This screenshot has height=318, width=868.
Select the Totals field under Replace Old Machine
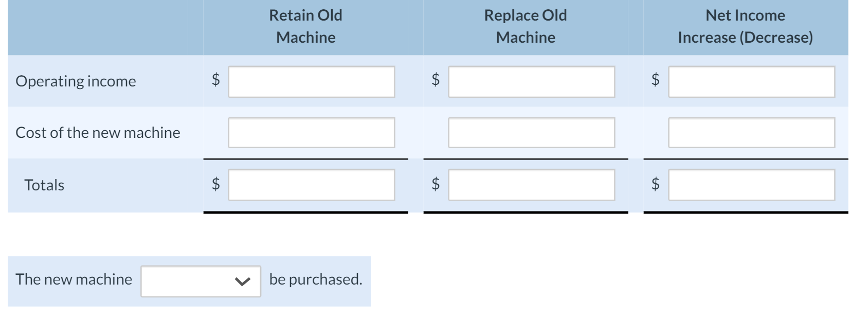coord(531,185)
